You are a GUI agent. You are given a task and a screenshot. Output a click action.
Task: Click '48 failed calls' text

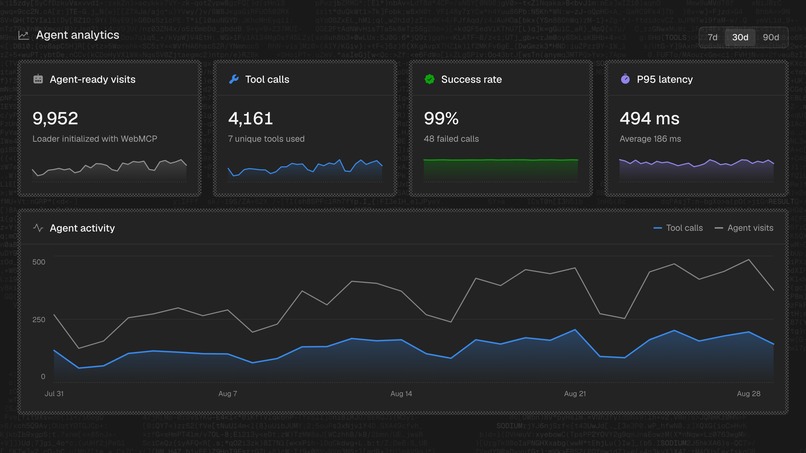[x=451, y=139]
